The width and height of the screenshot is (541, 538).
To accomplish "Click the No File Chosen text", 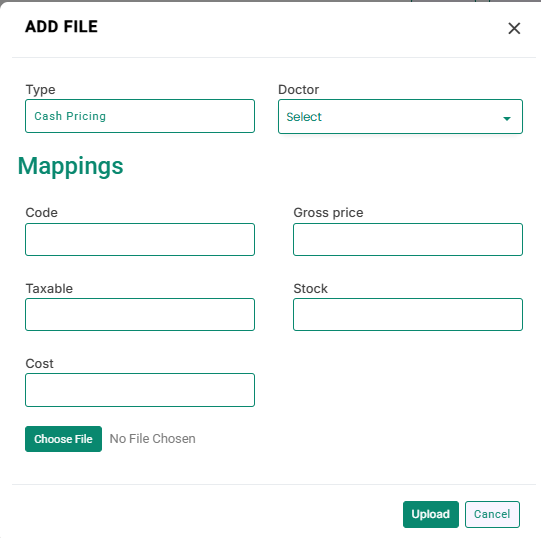I will coord(153,439).
